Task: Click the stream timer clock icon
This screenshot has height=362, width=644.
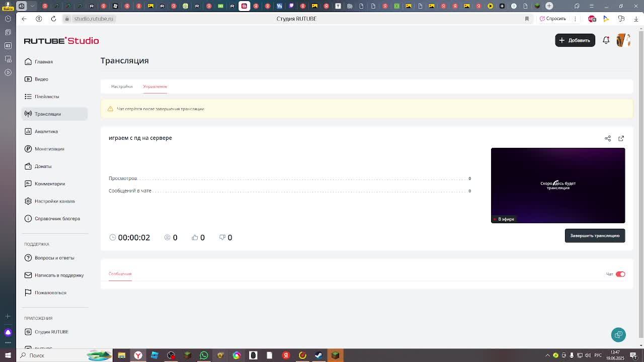Action: (113, 237)
